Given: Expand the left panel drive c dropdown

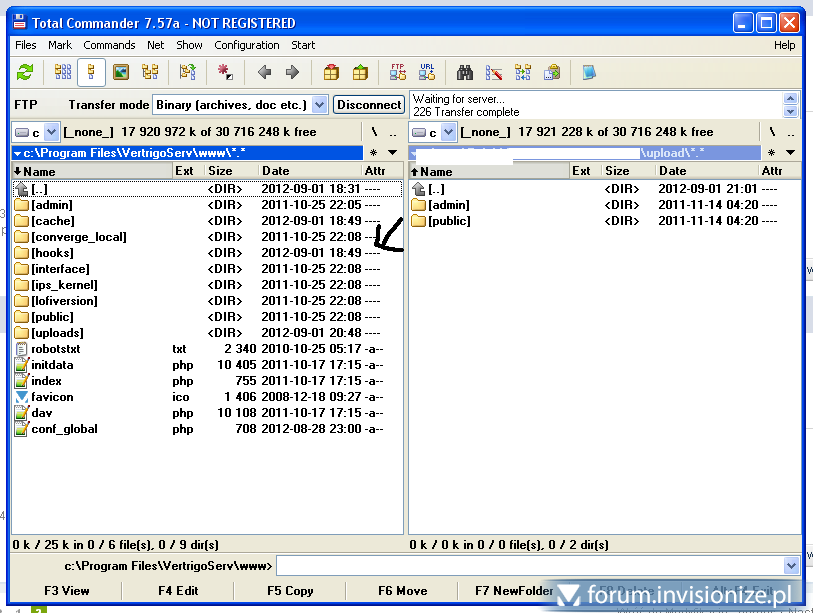Looking at the screenshot, I should point(50,132).
